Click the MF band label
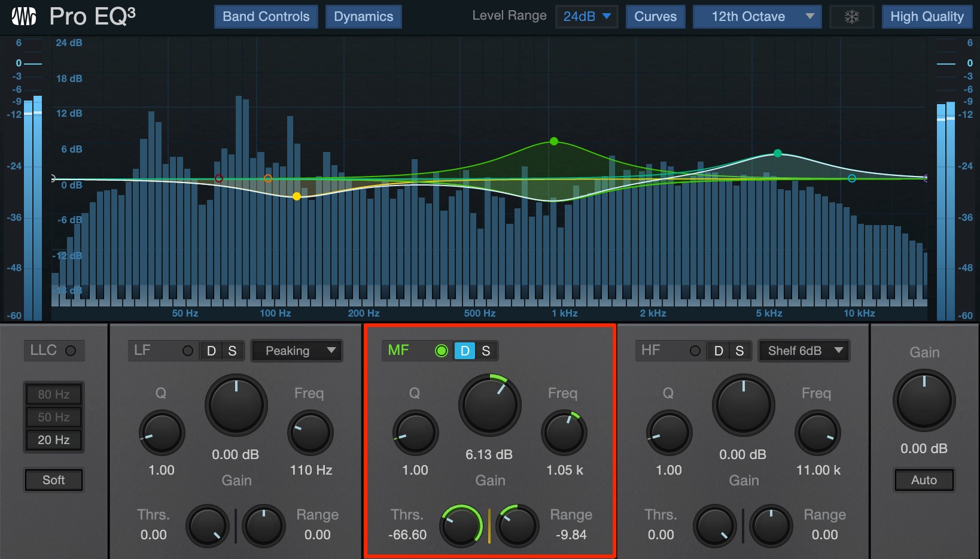 (398, 350)
